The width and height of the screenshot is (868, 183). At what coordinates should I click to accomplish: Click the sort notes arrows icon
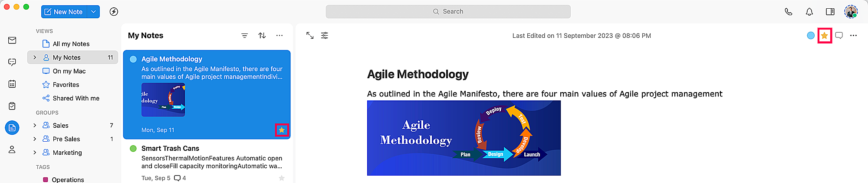[262, 36]
